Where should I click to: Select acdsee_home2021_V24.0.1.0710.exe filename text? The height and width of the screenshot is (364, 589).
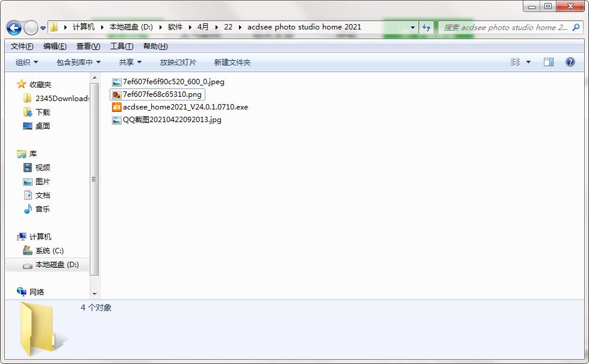[x=185, y=107]
